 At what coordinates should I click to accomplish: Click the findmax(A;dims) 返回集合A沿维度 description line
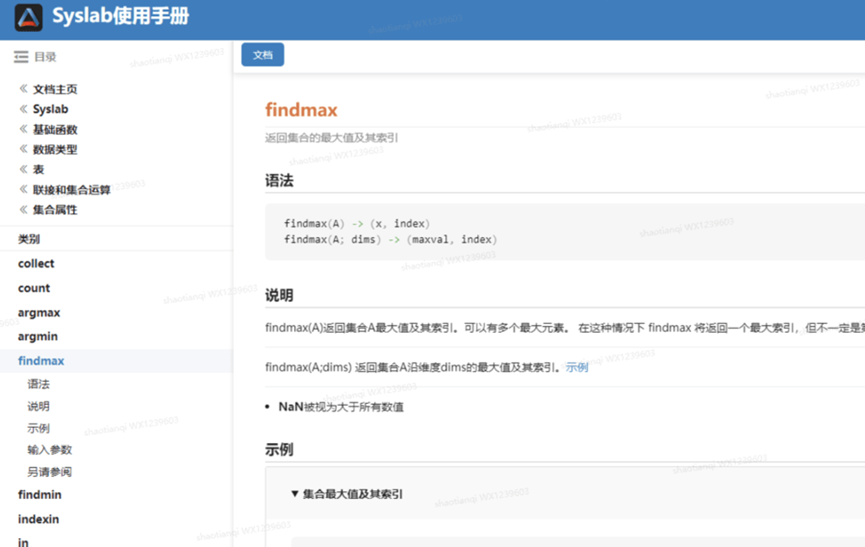tap(413, 367)
